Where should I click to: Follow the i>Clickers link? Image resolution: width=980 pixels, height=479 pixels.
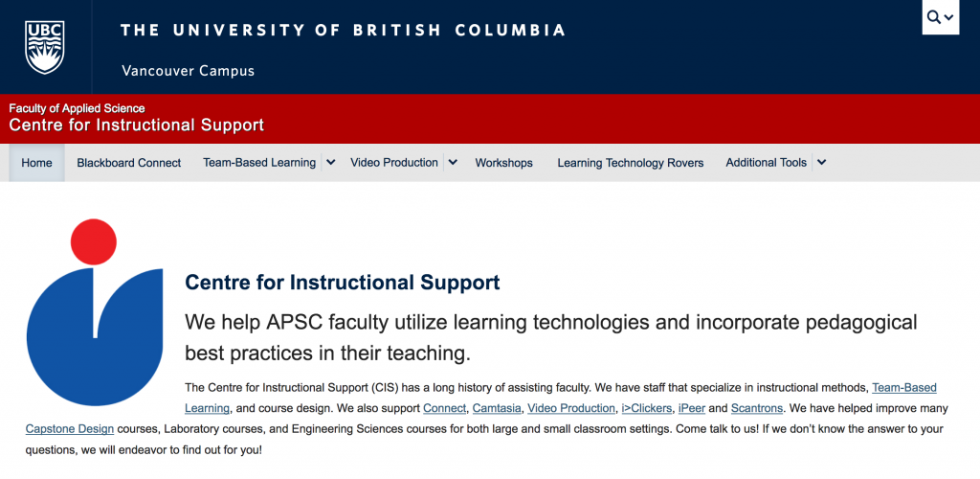pyautogui.click(x=646, y=408)
